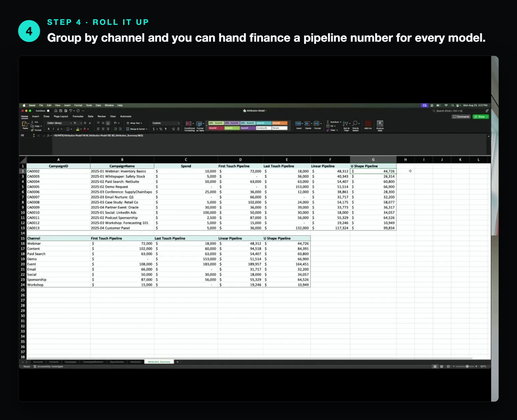517x420 pixels.
Task: Click the Insert cells icon
Action: (298, 123)
